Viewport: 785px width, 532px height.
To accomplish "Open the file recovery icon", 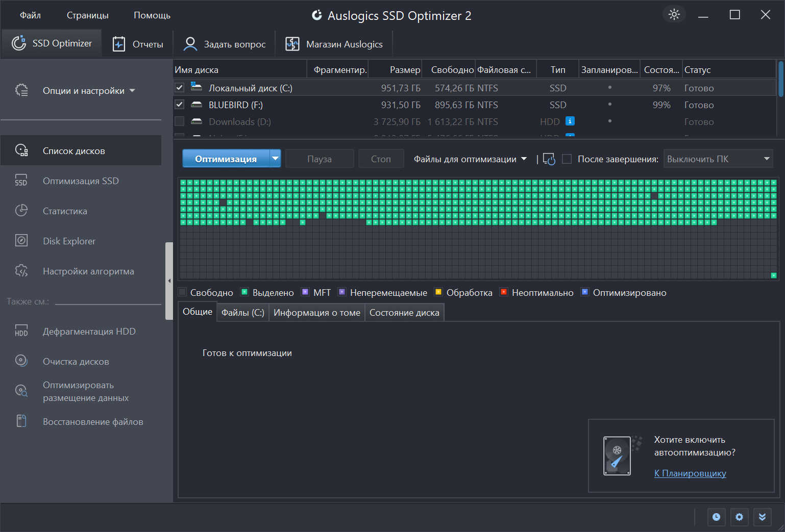I will coord(21,421).
